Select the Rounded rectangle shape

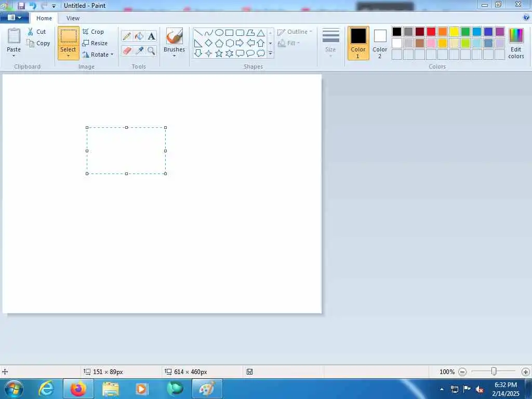[240, 33]
